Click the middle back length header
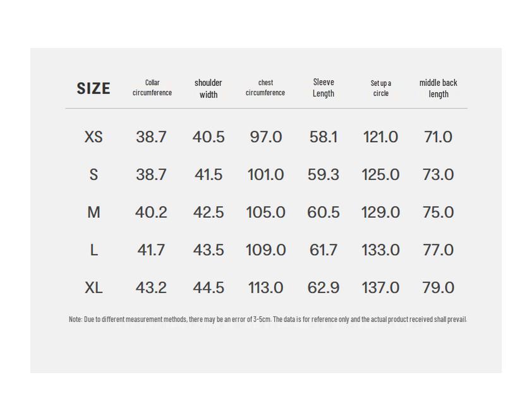The image size is (532, 399). tap(438, 88)
